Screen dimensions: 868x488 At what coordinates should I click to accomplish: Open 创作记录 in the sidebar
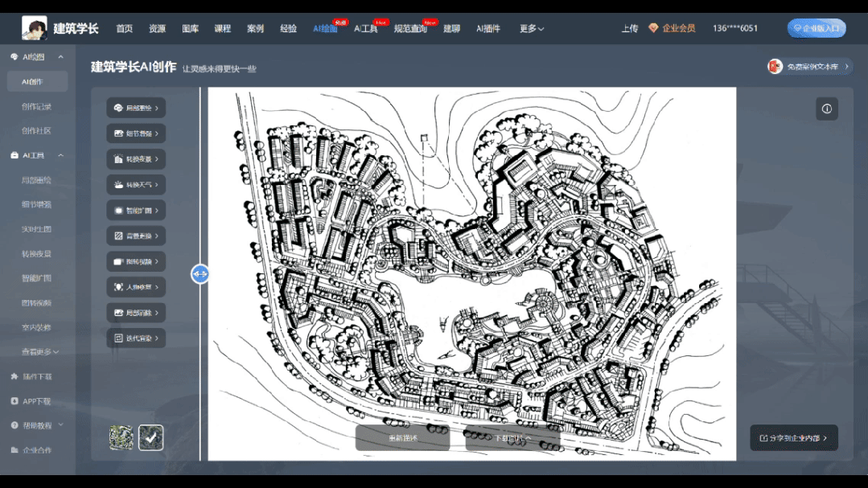pos(36,106)
